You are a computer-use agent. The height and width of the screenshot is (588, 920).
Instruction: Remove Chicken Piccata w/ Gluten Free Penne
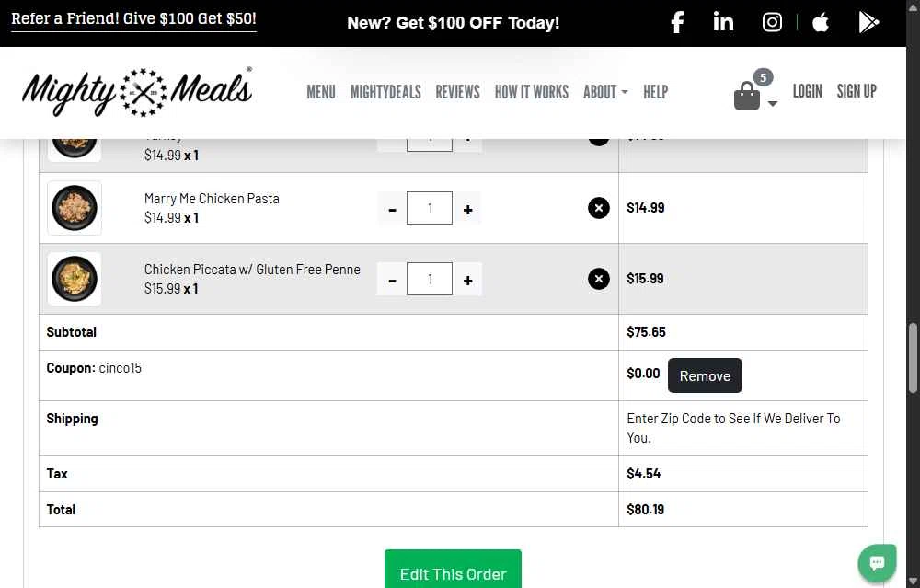[599, 279]
